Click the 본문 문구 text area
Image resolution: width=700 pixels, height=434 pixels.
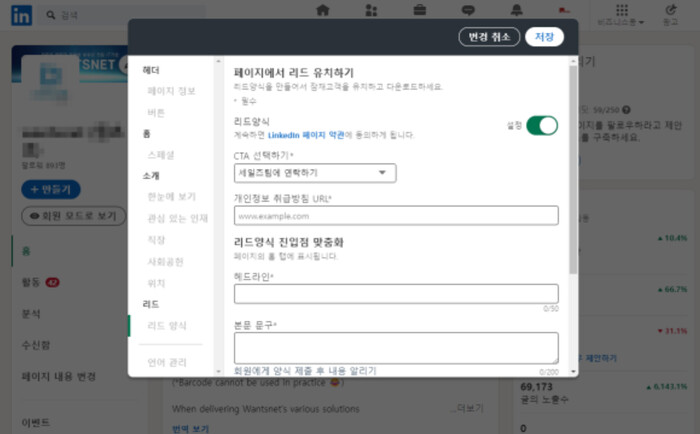(396, 347)
